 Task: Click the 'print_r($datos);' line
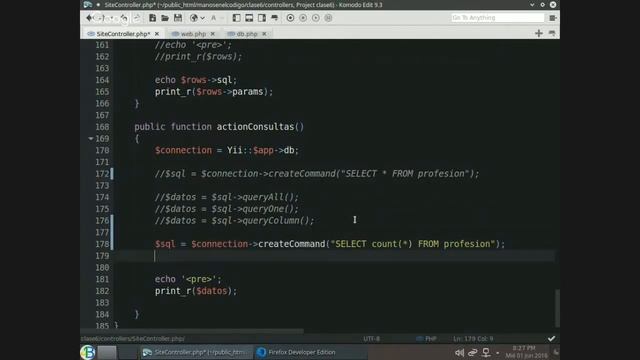pos(196,291)
